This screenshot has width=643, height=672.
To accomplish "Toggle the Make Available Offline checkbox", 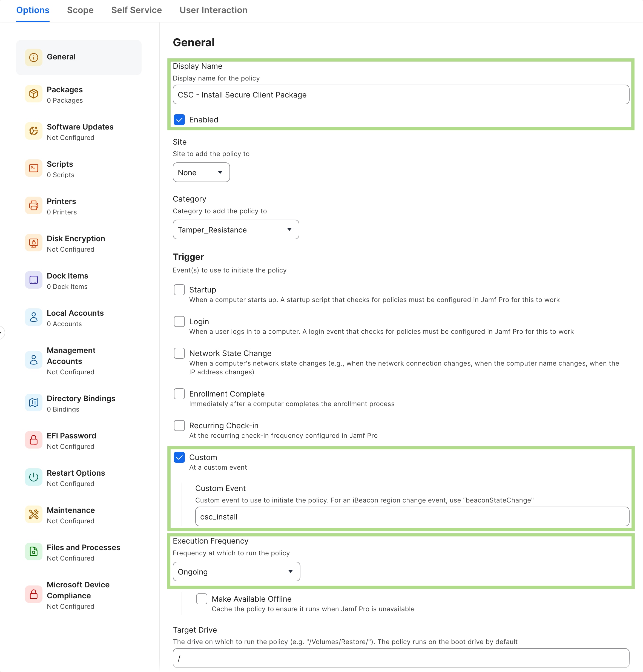I will pos(202,599).
